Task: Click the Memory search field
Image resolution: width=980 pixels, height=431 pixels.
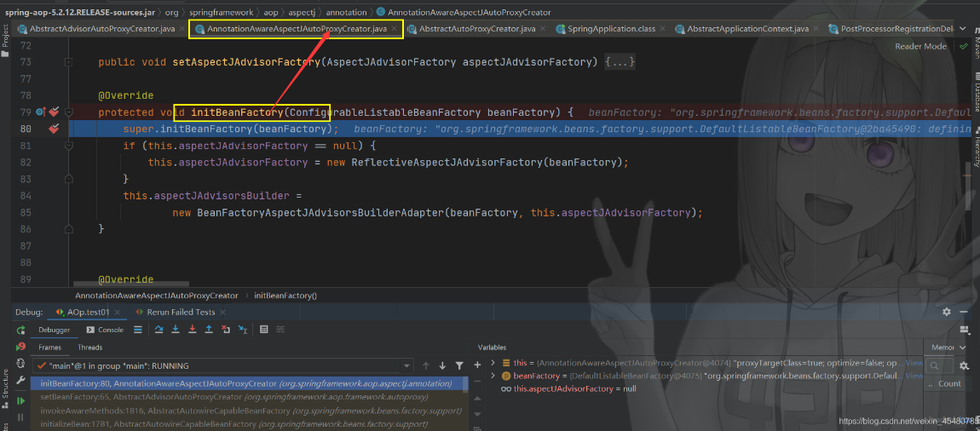Action: click(939, 366)
